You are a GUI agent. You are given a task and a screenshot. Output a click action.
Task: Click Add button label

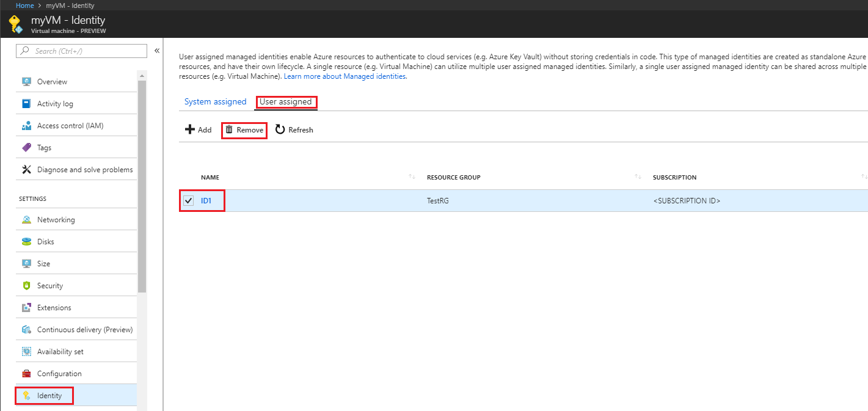[205, 130]
